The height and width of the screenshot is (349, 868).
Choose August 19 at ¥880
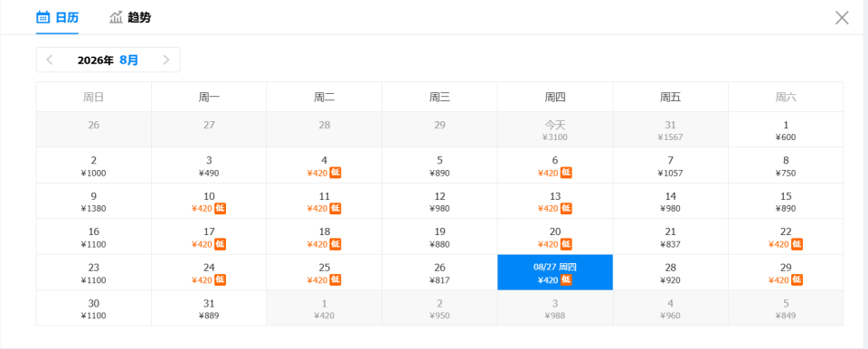pos(439,237)
